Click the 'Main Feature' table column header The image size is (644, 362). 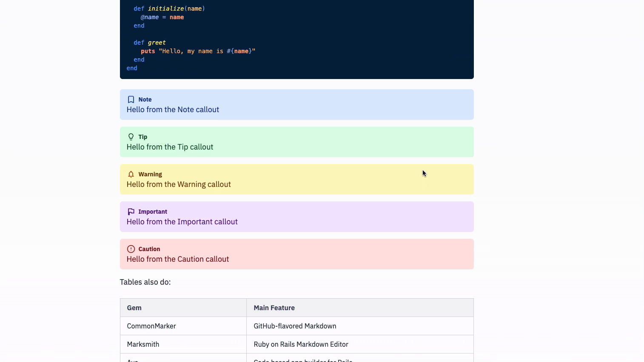pos(274,308)
